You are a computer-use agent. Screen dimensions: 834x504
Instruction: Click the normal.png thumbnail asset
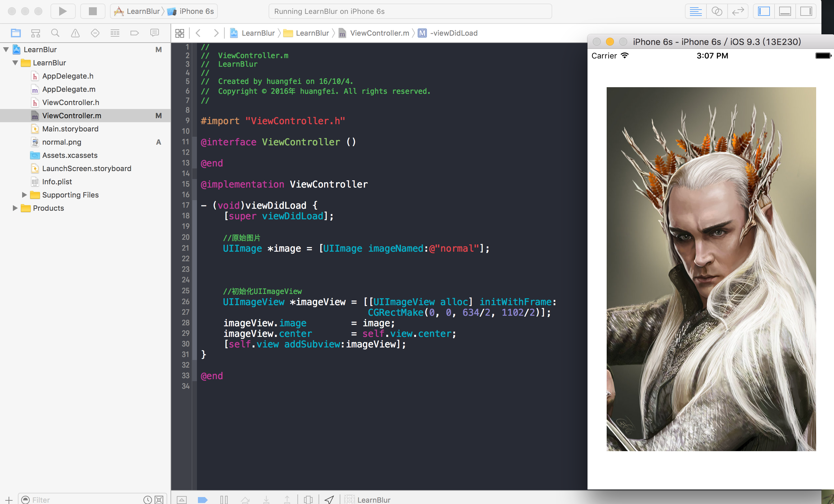click(x=61, y=142)
